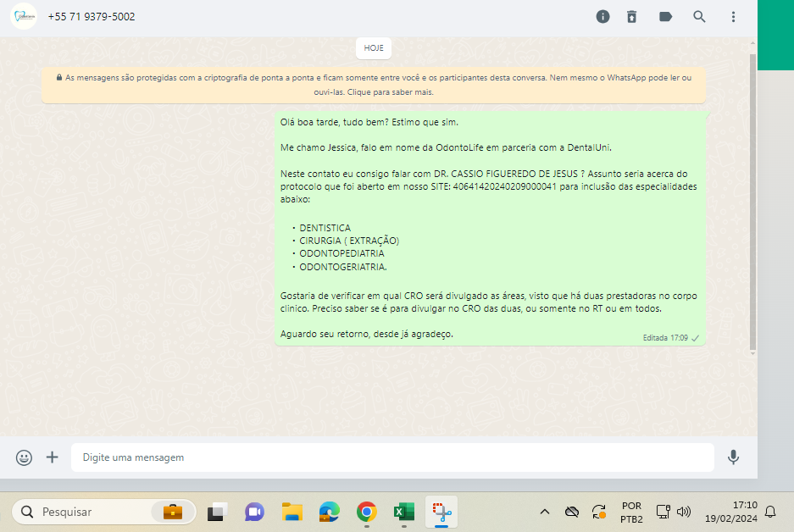Open Microsoft Edge from the taskbar

coord(329,513)
